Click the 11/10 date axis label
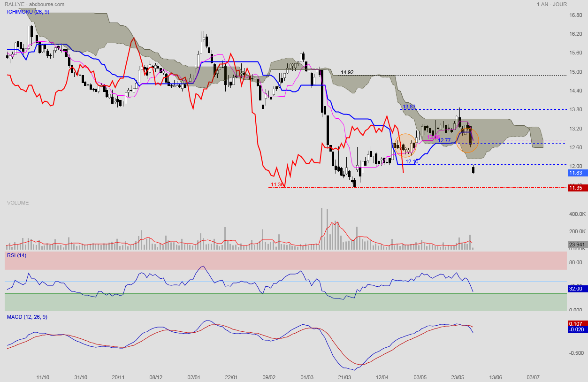The height and width of the screenshot is (382, 588). click(43, 377)
